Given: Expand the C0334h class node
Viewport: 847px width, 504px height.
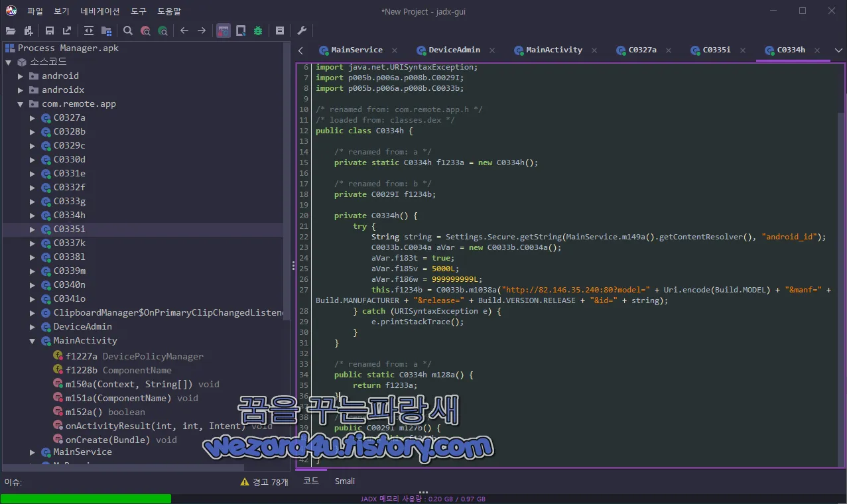Looking at the screenshot, I should 33,216.
